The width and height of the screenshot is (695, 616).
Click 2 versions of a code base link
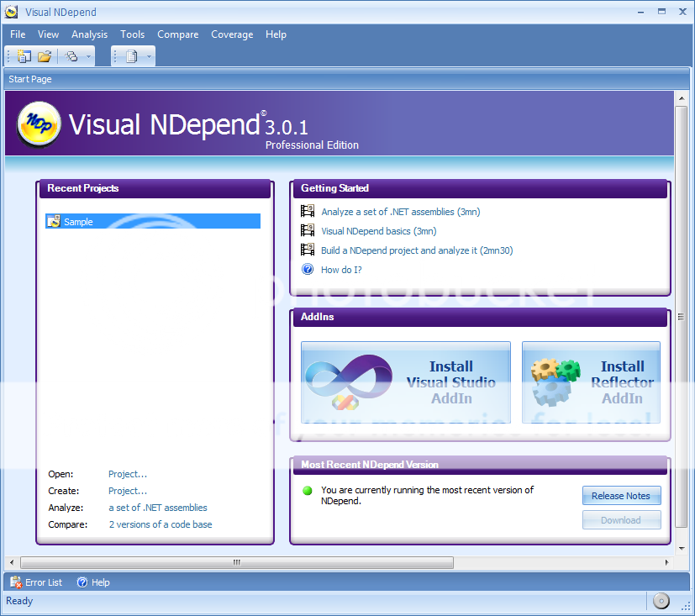pyautogui.click(x=161, y=524)
